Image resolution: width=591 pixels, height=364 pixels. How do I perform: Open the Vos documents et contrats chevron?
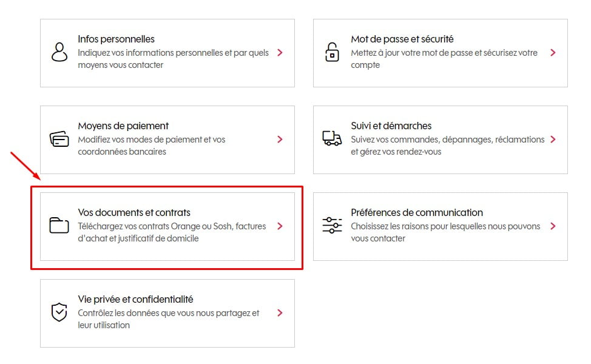pos(280,226)
